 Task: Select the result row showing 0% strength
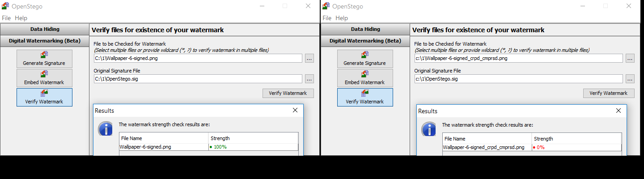531,147
